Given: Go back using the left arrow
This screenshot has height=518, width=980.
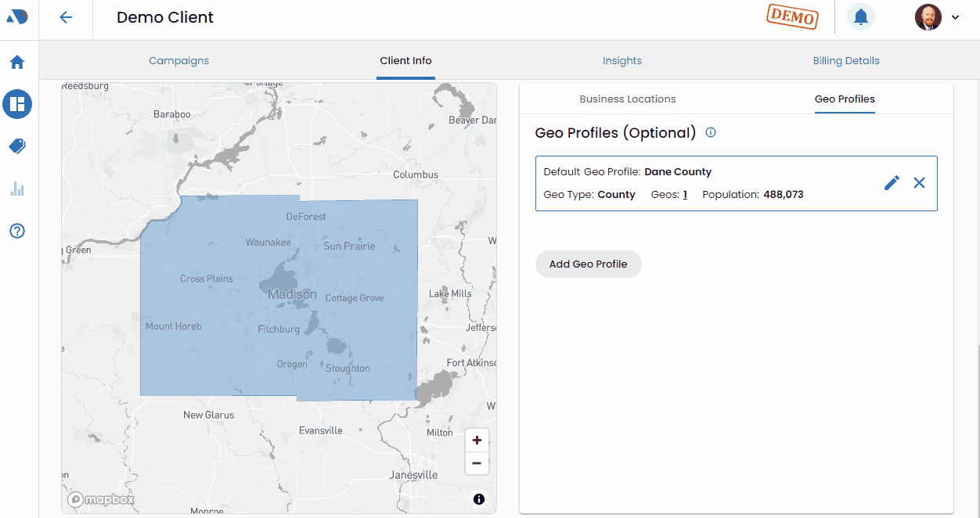Looking at the screenshot, I should [x=66, y=17].
